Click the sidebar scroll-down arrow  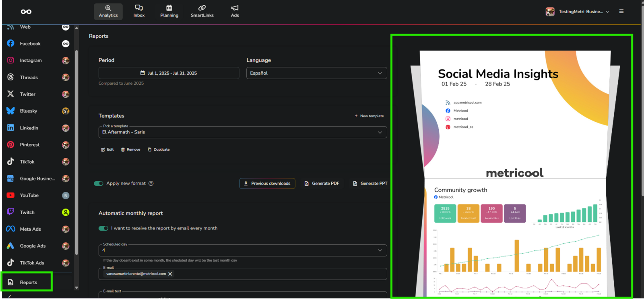pyautogui.click(x=76, y=288)
